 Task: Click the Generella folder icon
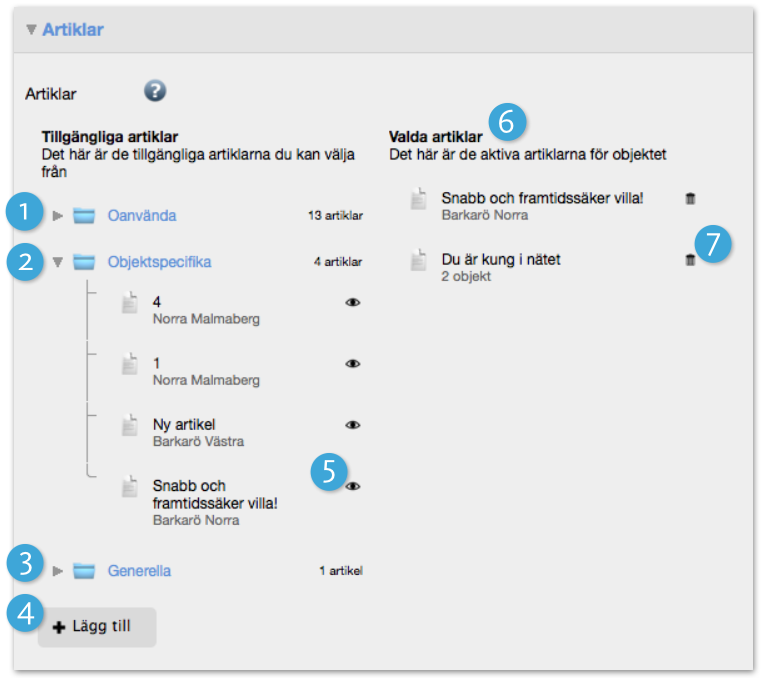(x=84, y=571)
